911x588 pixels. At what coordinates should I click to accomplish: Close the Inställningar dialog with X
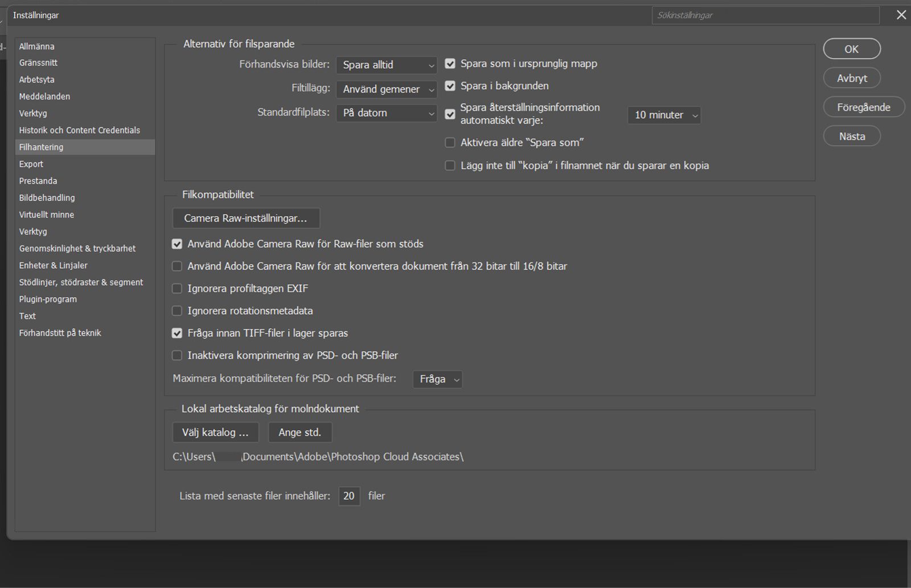[x=901, y=15]
